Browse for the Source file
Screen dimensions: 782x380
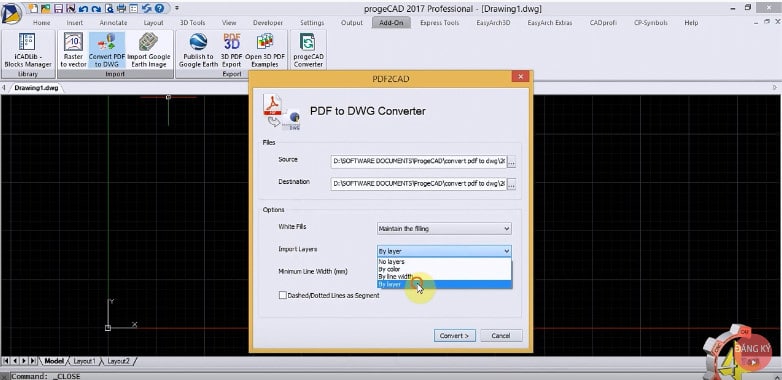[511, 162]
